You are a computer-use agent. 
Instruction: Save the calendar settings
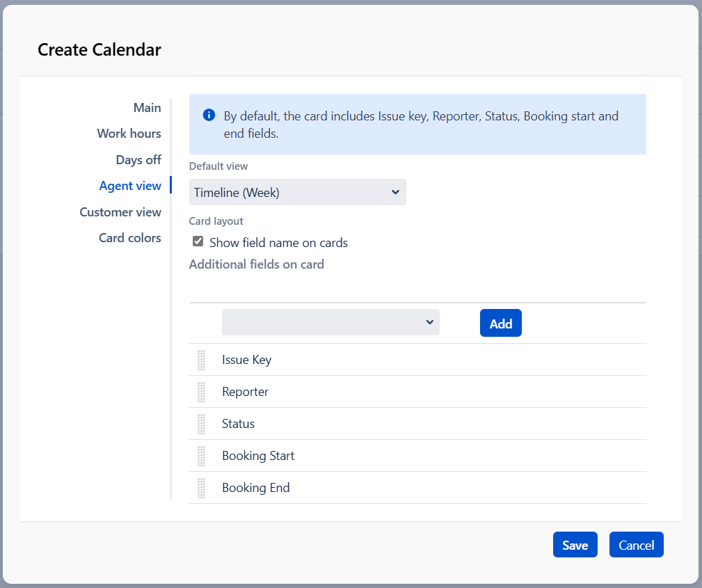pyautogui.click(x=575, y=545)
